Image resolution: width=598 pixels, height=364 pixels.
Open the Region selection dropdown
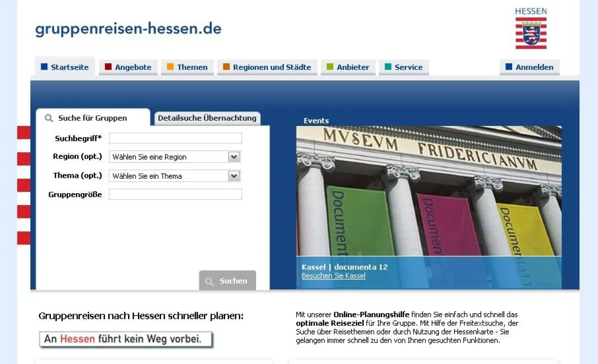[233, 156]
